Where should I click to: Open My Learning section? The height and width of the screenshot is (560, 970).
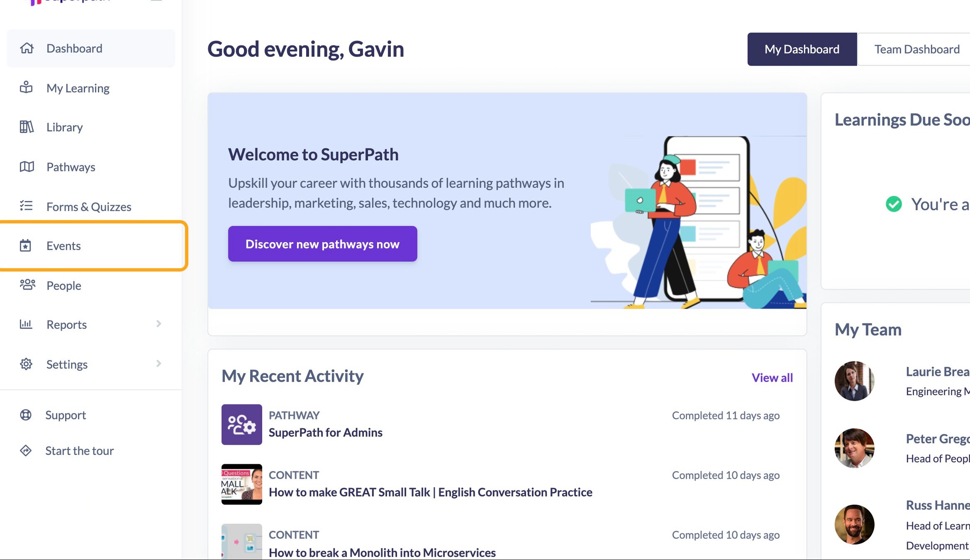pyautogui.click(x=77, y=88)
